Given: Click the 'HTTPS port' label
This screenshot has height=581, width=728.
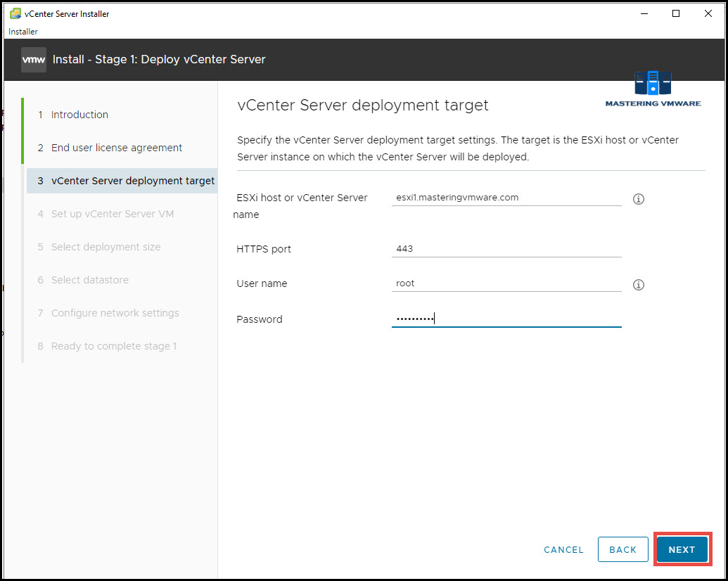Looking at the screenshot, I should (x=264, y=249).
